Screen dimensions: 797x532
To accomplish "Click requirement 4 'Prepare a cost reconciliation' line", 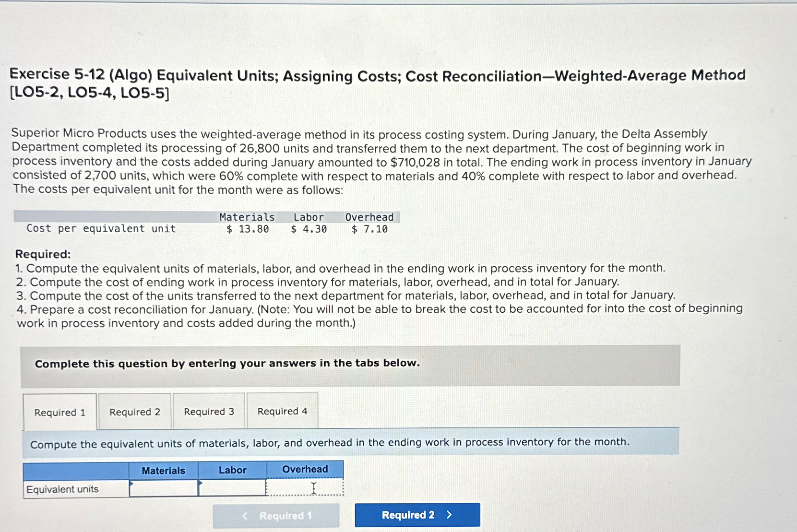I will [380, 316].
